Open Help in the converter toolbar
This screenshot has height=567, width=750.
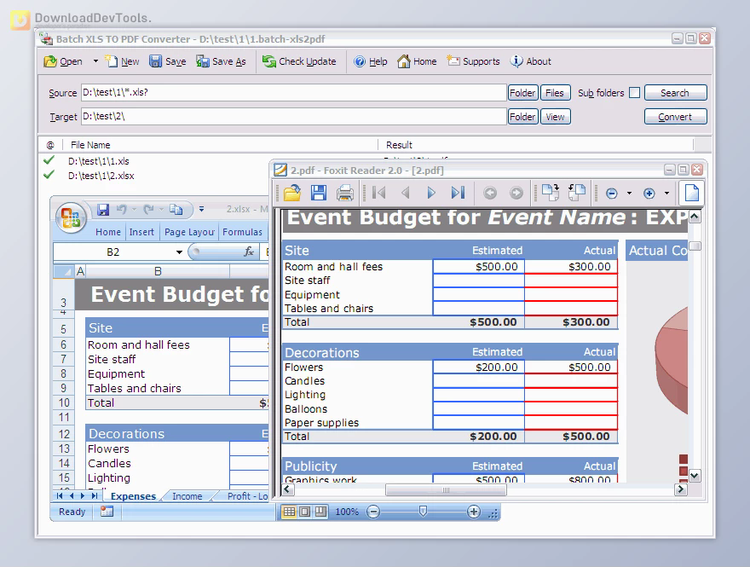[x=370, y=61]
